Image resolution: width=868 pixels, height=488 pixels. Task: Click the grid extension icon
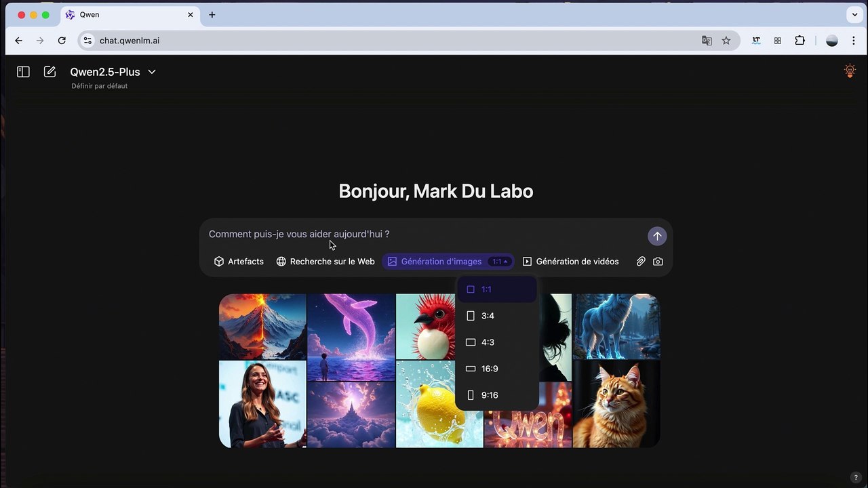coord(778,41)
